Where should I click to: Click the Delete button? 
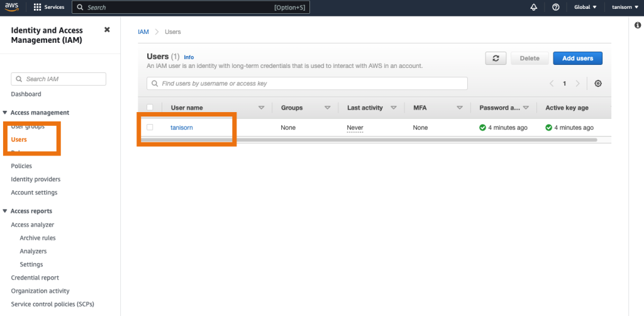tap(530, 59)
